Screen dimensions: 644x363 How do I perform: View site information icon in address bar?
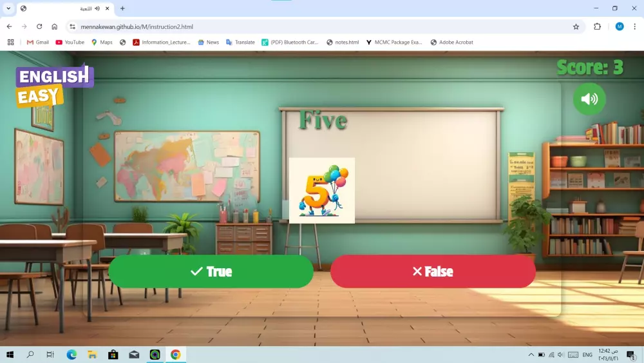[72, 26]
